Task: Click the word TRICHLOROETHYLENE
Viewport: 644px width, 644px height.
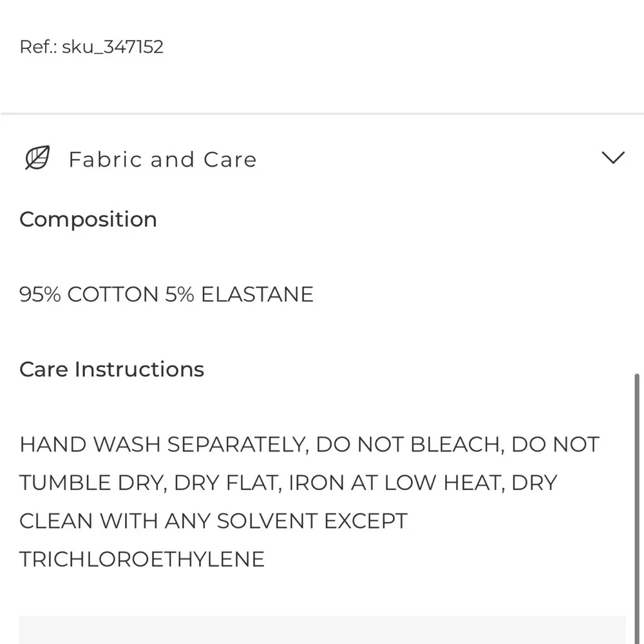Action: (142, 558)
